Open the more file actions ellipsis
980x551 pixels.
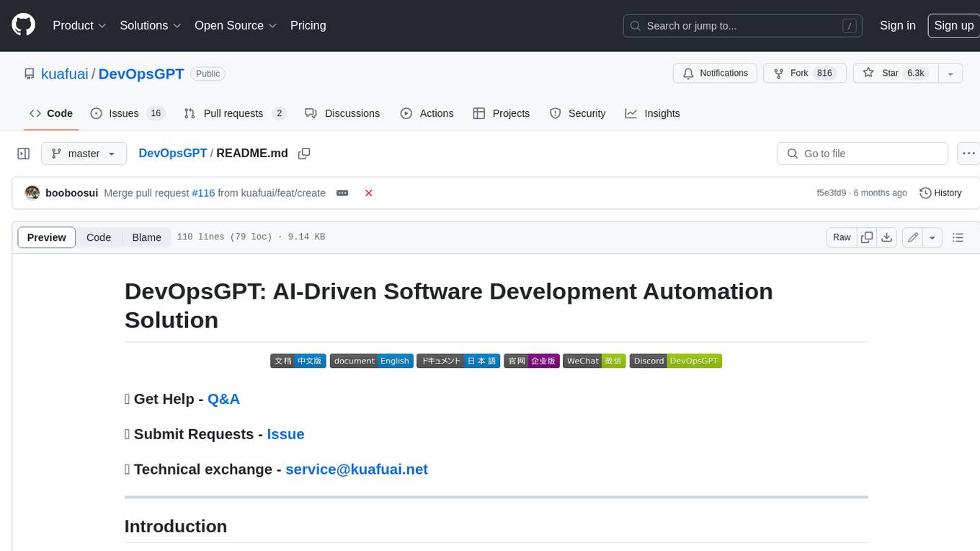tap(968, 154)
